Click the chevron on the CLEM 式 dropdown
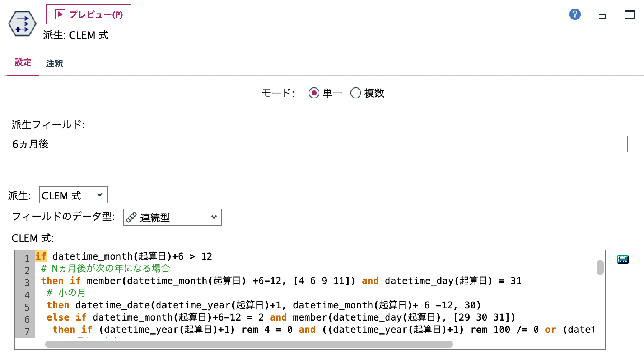This screenshot has height=360, width=644. pyautogui.click(x=100, y=195)
